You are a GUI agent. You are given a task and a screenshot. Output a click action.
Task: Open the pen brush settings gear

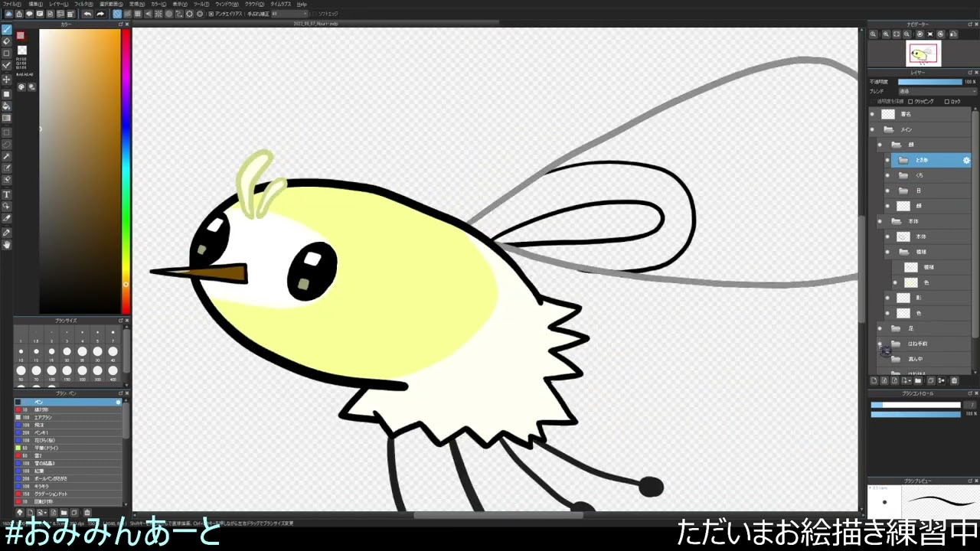tap(118, 402)
